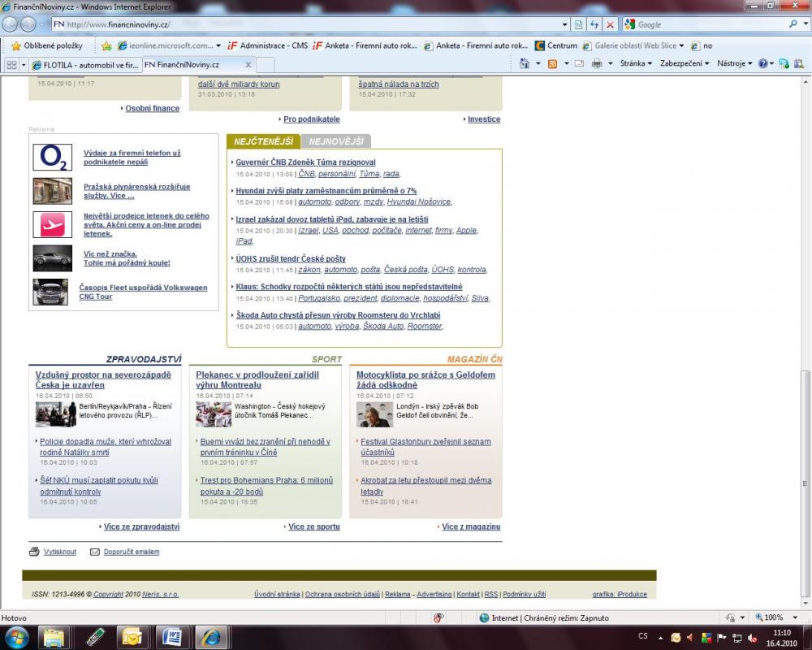Click the orange RSS feeds icon
Screen dimensions: 812x650
pos(552,63)
